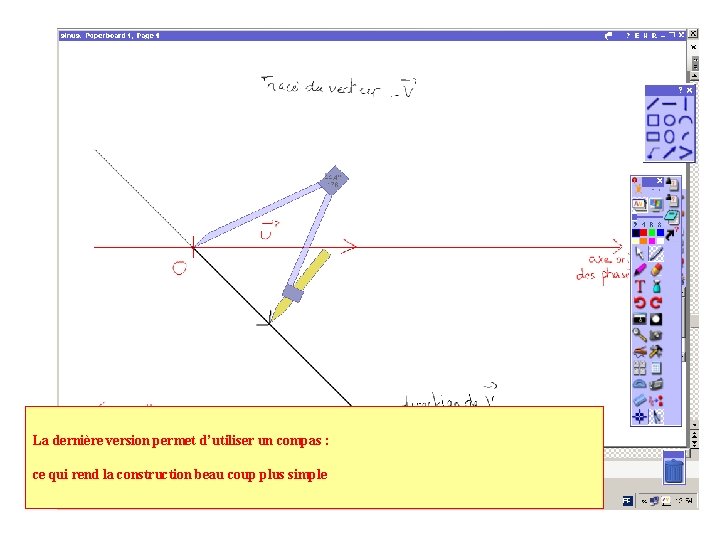
Task: Activate the arrow selection pointer tool
Action: 639,254
